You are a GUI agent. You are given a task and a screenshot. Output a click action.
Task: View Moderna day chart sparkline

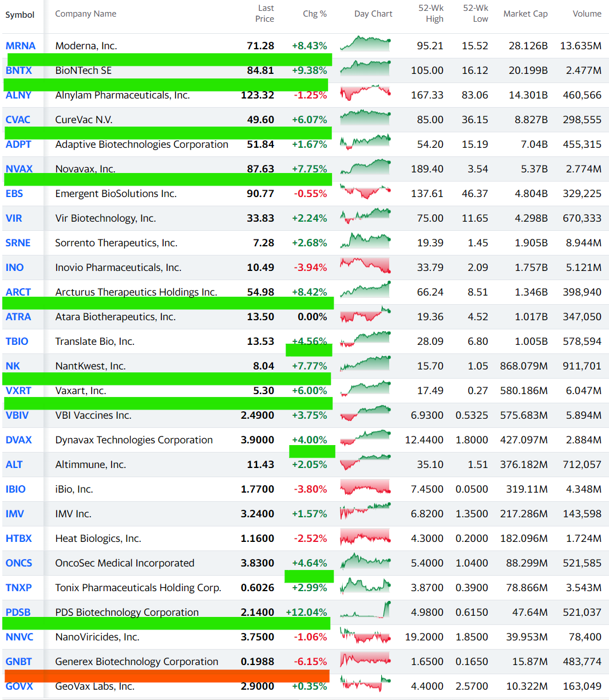366,44
